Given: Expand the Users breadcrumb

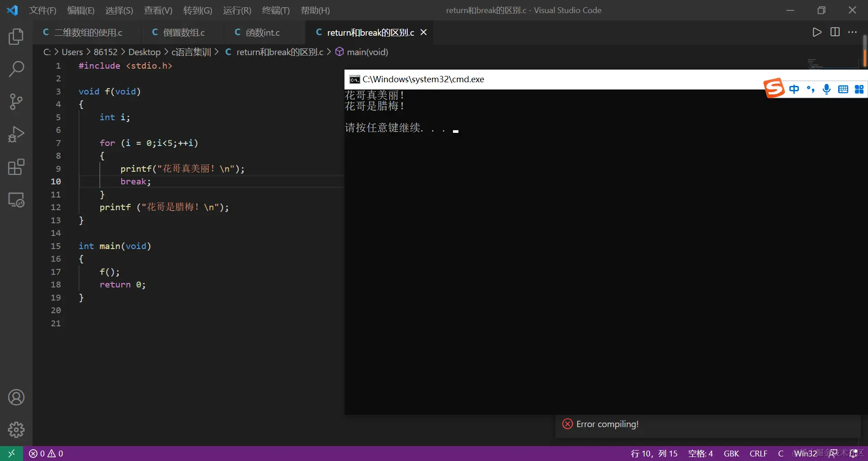Looking at the screenshot, I should click(72, 52).
